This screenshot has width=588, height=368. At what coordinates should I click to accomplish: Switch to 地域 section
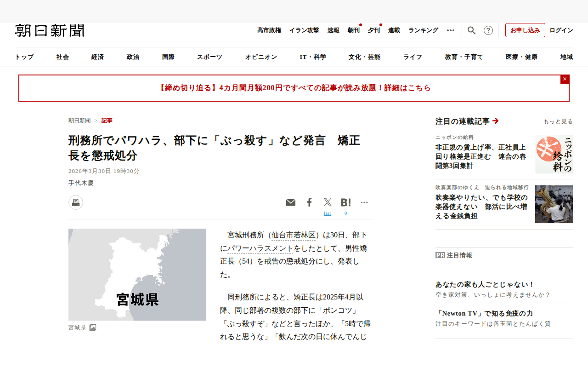click(567, 57)
